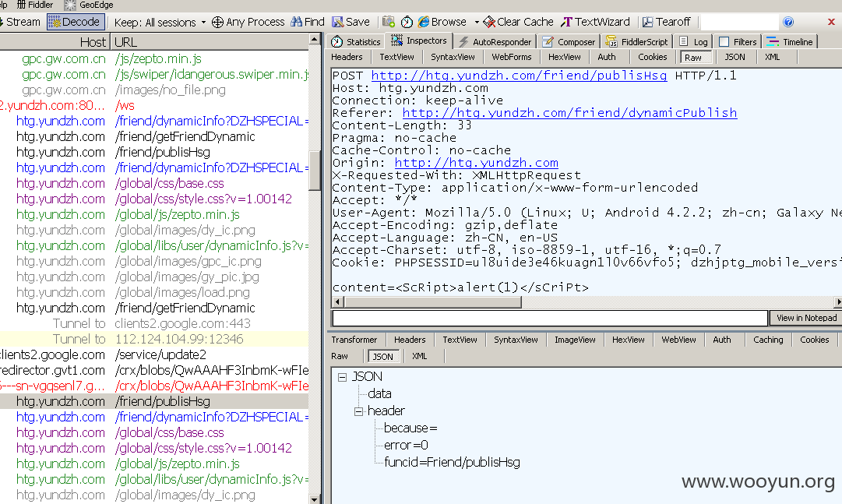Switch to the FiddlerScript tab

(x=637, y=42)
